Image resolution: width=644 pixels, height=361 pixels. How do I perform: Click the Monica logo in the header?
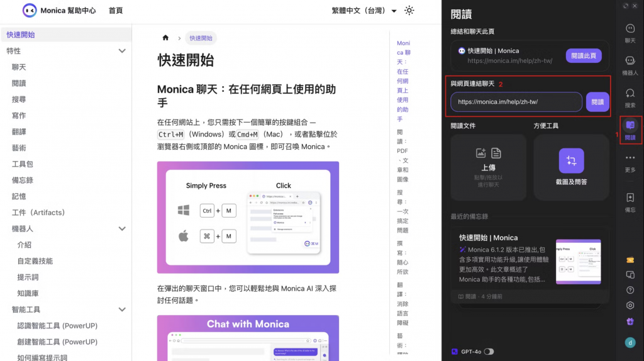pos(30,10)
